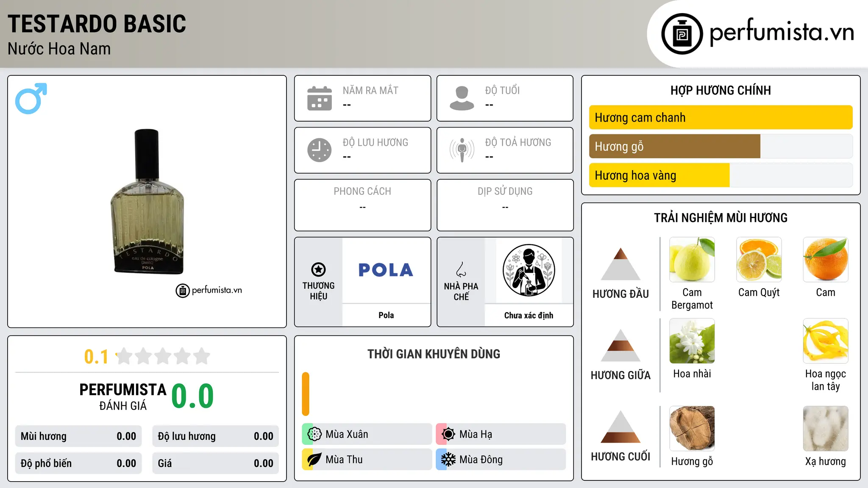Click the base-note pyramid icon HƯƠNG CUỐI

coord(620,427)
